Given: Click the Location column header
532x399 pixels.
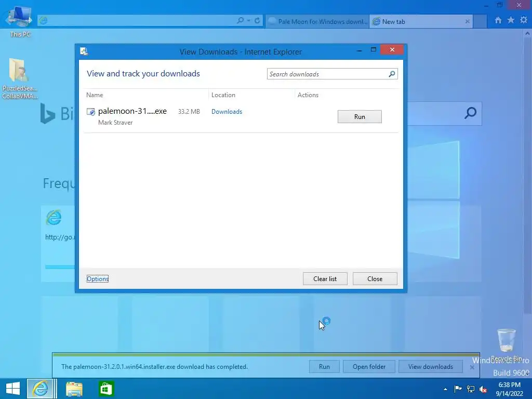Looking at the screenshot, I should coord(223,95).
